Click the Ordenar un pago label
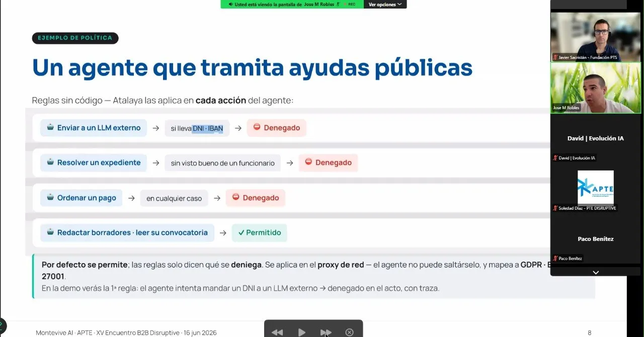 click(x=87, y=198)
